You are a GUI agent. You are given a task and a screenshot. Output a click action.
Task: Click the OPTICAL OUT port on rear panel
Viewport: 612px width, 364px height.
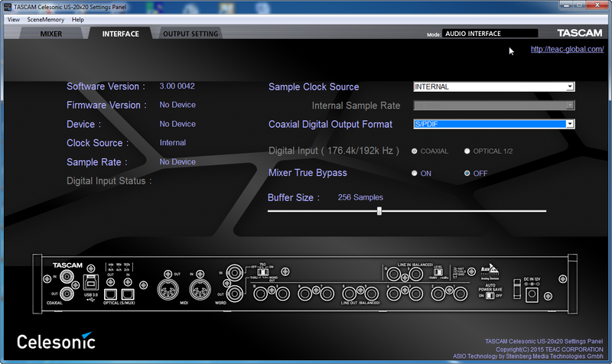pyautogui.click(x=110, y=294)
